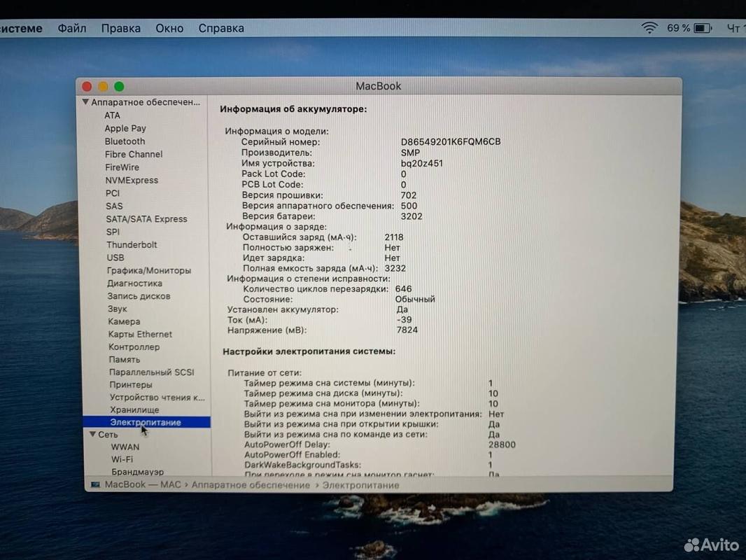Image resolution: width=746 pixels, height=560 pixels.
Task: Collapse the Аппаратное обеспечение section triangle
Action: [85, 101]
